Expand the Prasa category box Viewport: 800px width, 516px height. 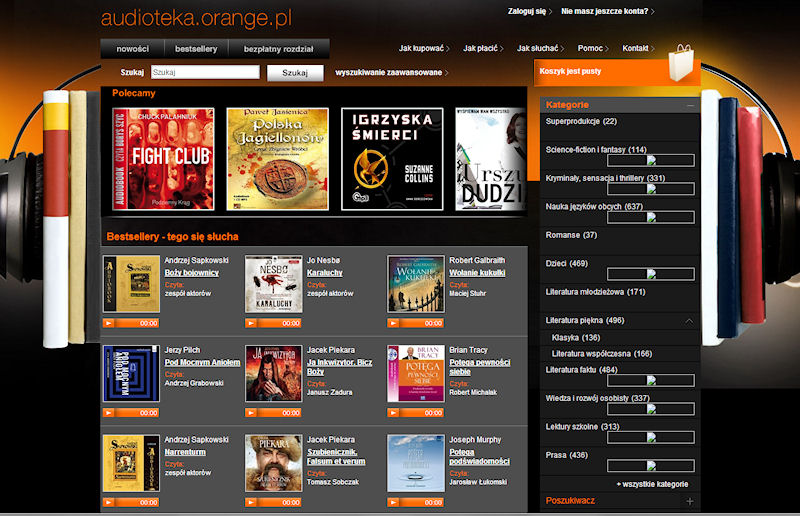[x=651, y=465]
